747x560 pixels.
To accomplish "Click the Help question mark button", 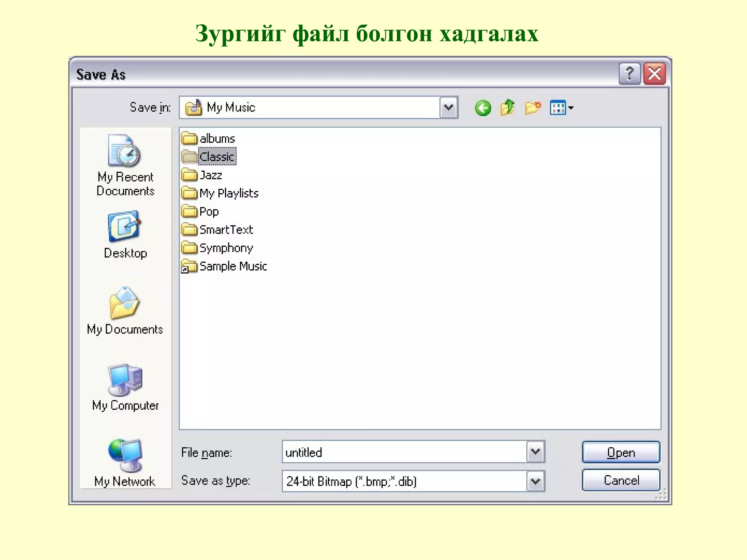I will pos(630,74).
